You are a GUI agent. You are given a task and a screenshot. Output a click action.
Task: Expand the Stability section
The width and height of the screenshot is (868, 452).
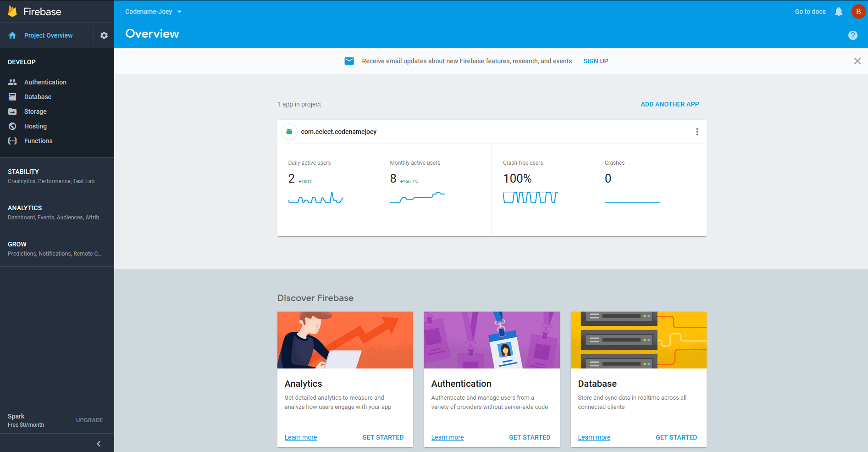coord(57,176)
